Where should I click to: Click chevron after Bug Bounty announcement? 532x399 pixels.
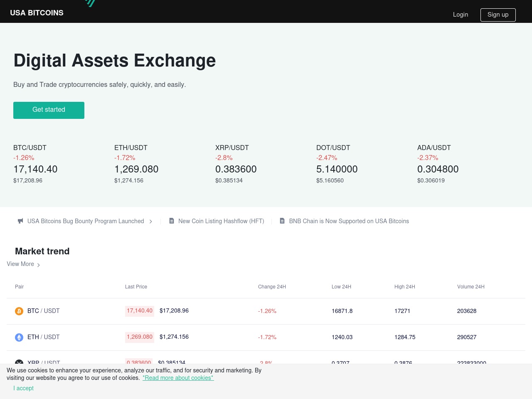(x=150, y=222)
